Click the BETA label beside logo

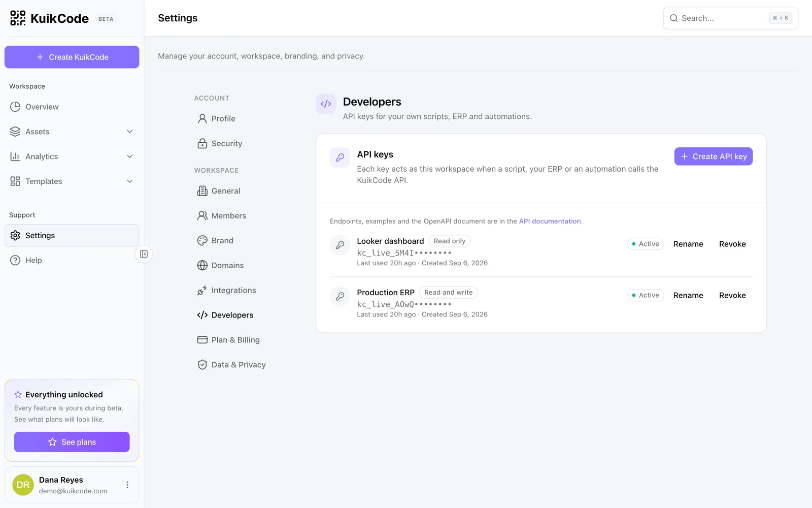click(106, 19)
